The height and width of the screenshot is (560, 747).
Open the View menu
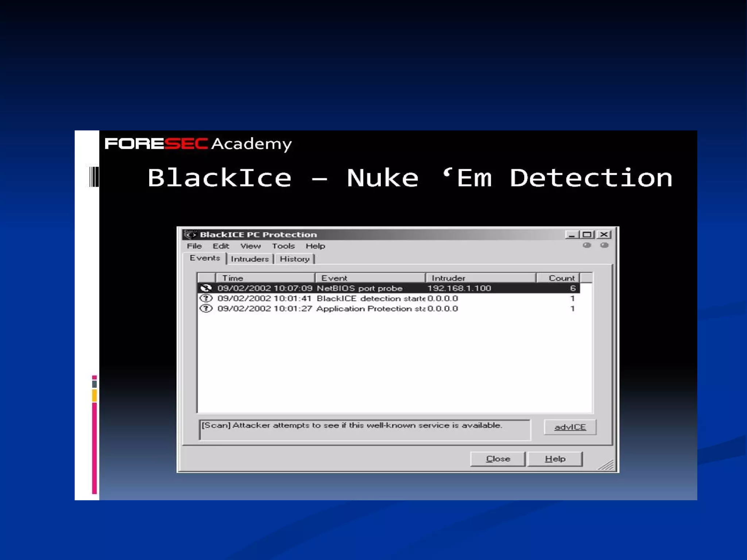(x=250, y=246)
